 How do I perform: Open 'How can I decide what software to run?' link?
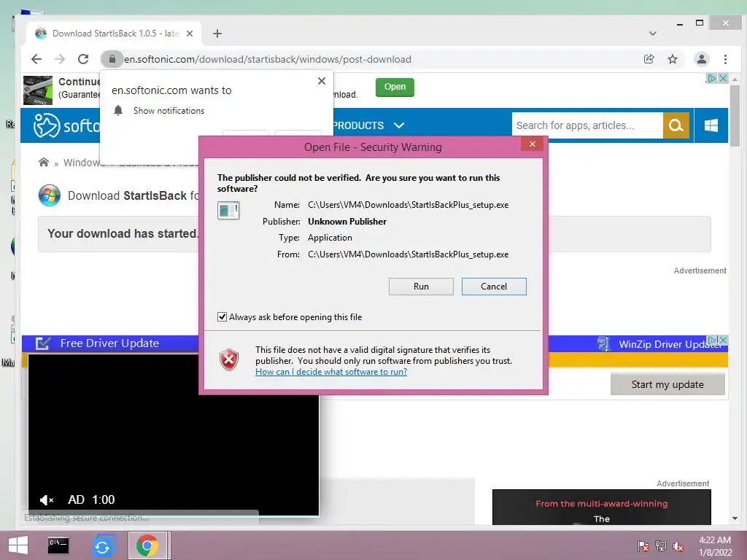(331, 372)
